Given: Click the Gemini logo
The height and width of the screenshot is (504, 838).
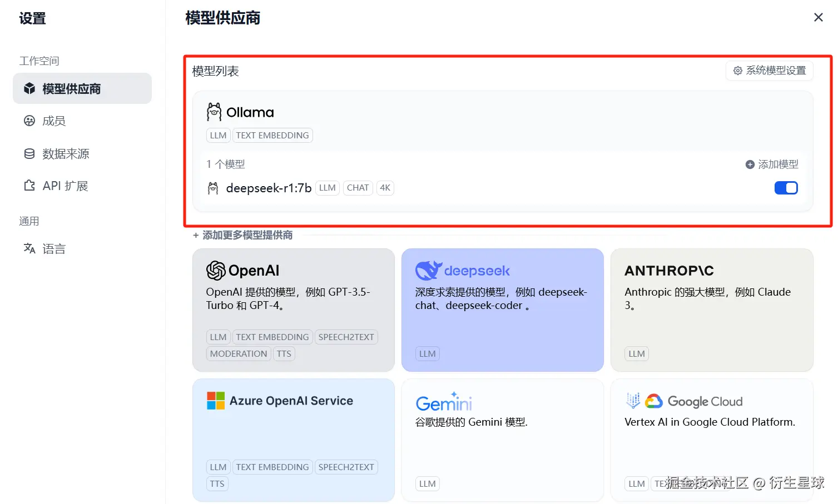Looking at the screenshot, I should [444, 402].
